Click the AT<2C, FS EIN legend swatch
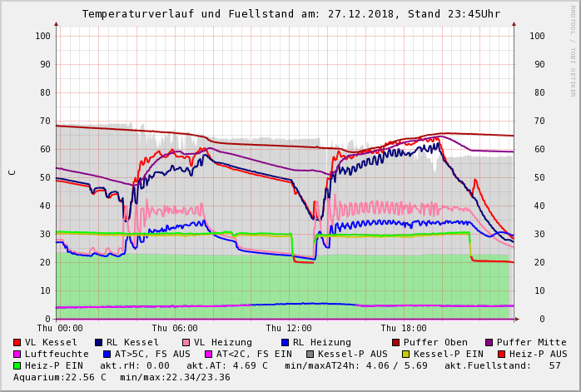Viewport: 581px width, 392px height. click(208, 354)
